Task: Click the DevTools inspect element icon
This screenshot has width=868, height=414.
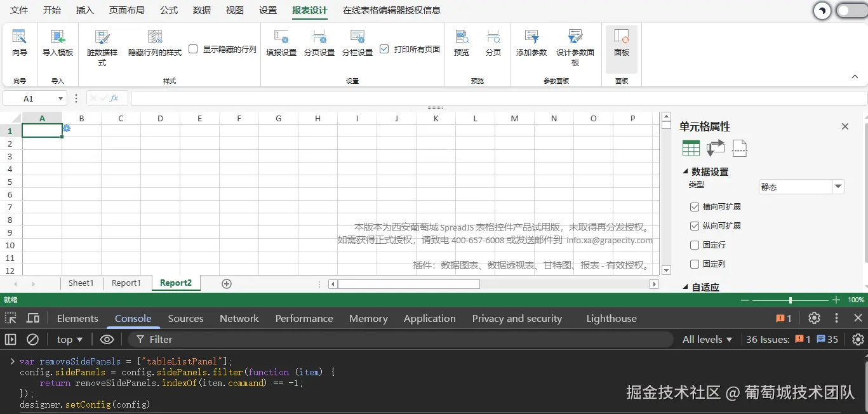Action: point(11,318)
